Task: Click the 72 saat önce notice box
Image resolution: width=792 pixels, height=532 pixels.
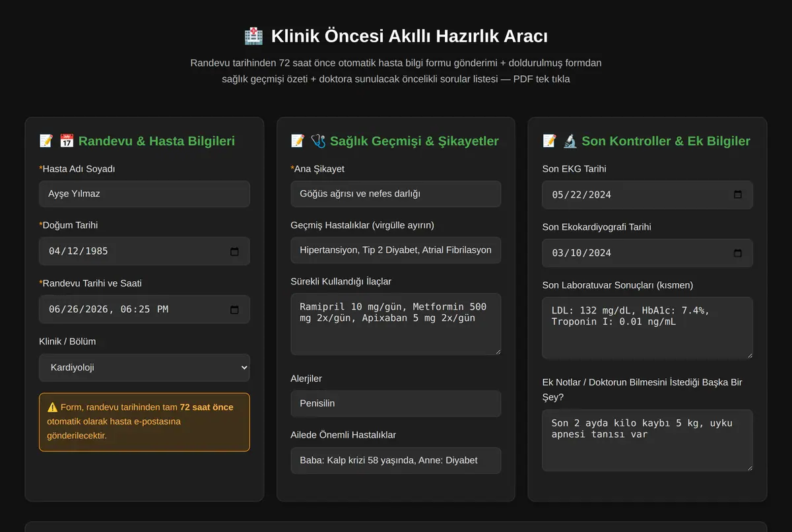Action: 145,422
